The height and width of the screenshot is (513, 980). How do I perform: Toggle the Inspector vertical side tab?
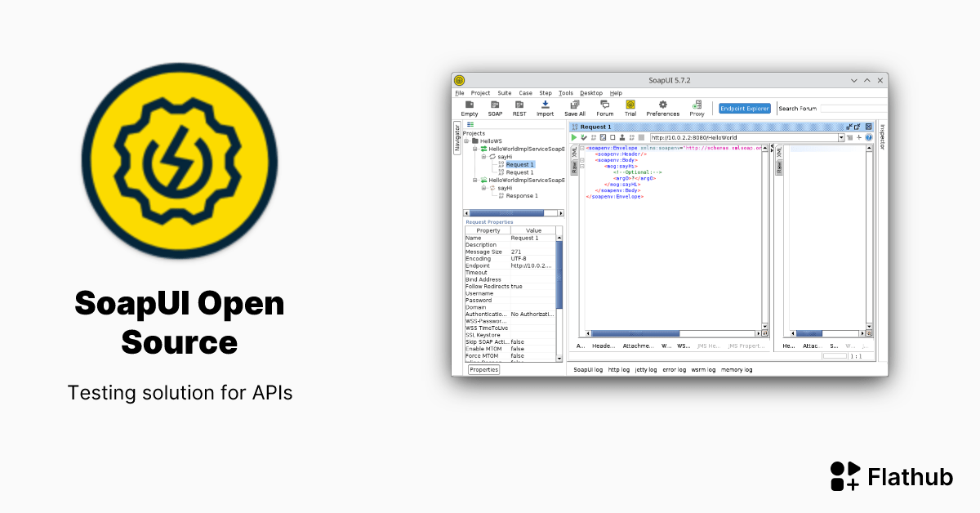(x=880, y=136)
